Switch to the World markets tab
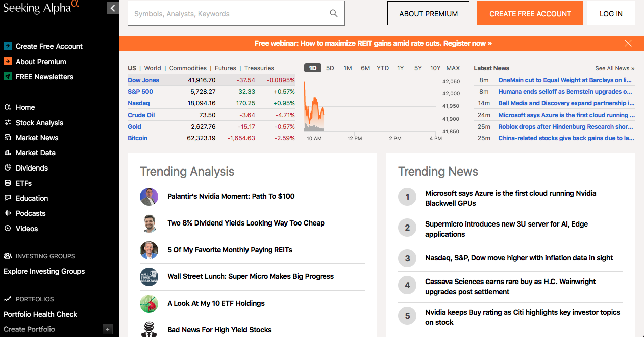 [153, 68]
